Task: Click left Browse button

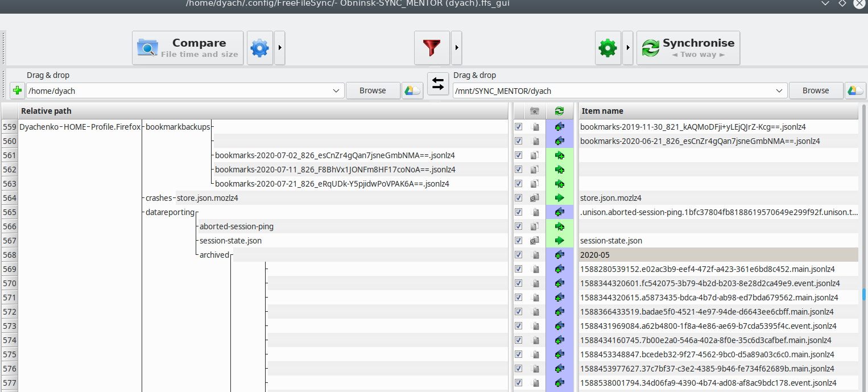Action: (373, 90)
